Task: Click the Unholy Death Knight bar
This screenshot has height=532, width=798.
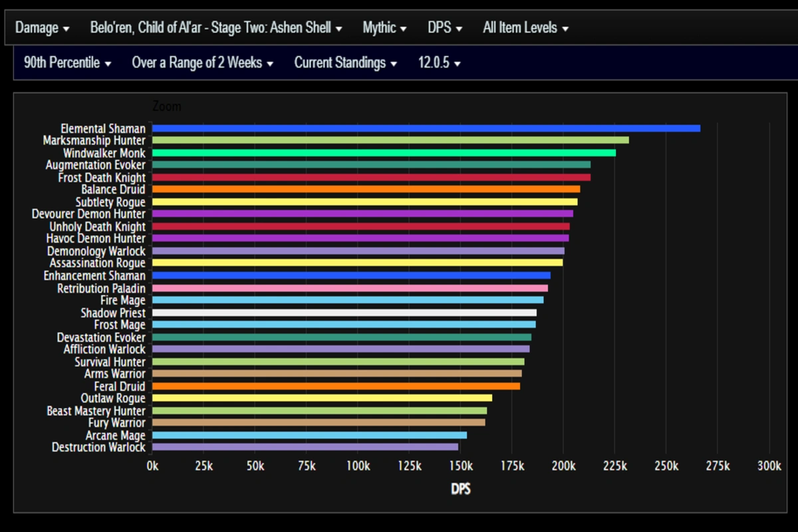Action: tap(361, 226)
